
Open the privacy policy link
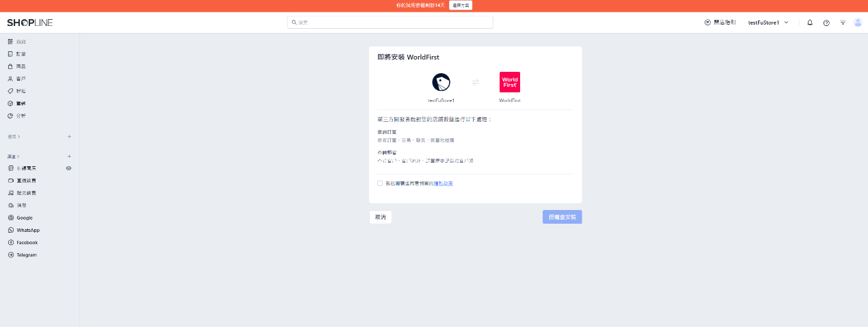point(444,183)
